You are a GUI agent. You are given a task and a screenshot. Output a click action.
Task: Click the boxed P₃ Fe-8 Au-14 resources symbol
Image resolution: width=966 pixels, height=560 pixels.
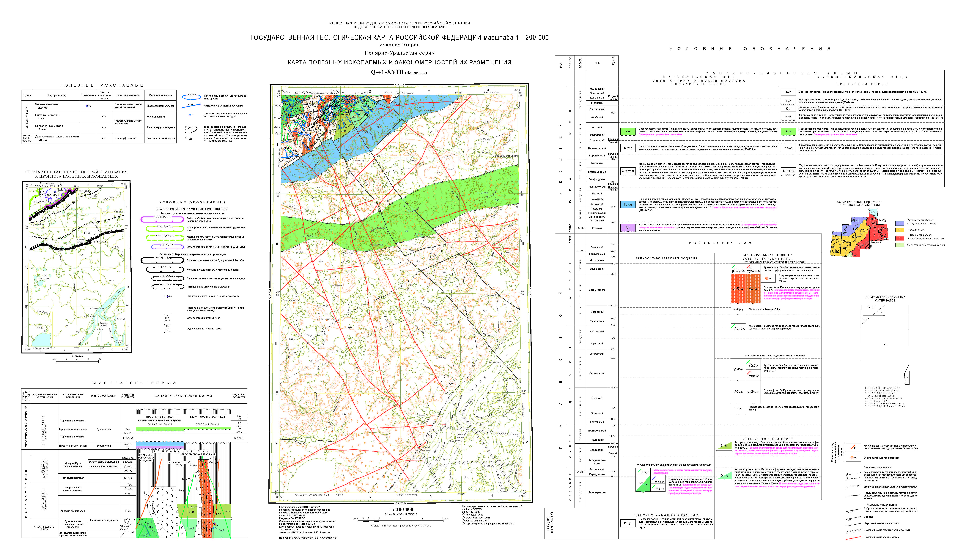click(168, 318)
